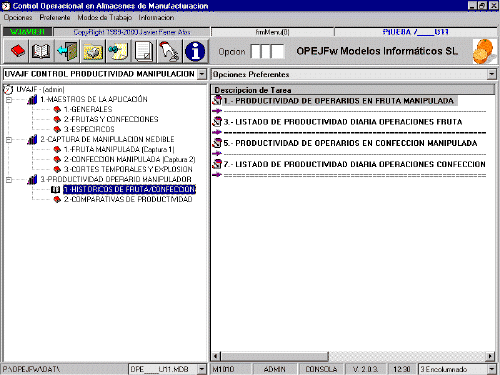Click the M1010 status bar entry
The image size is (500, 375).
pyautogui.click(x=231, y=369)
